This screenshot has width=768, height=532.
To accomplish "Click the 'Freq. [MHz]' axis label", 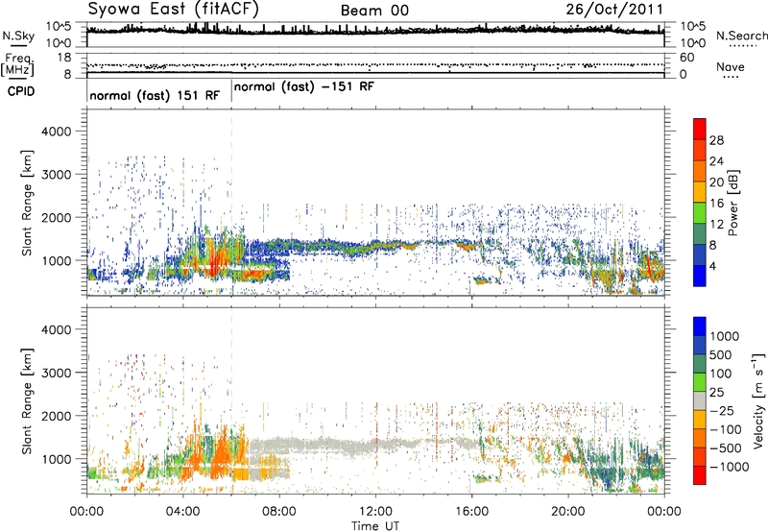I will point(17,64).
